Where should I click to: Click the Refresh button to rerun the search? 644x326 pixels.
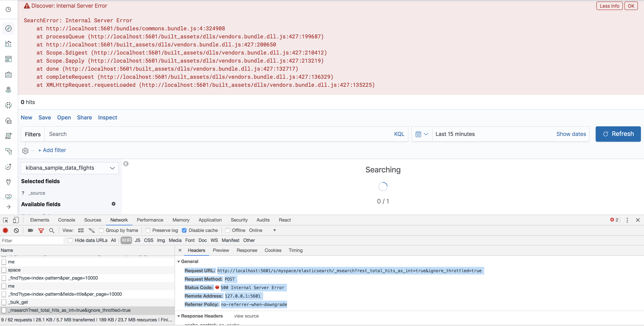pyautogui.click(x=618, y=134)
